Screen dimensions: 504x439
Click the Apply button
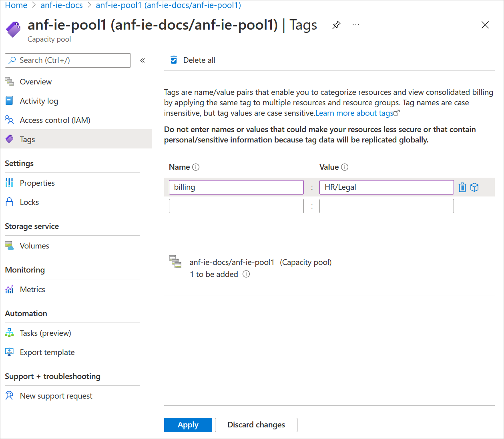click(188, 425)
